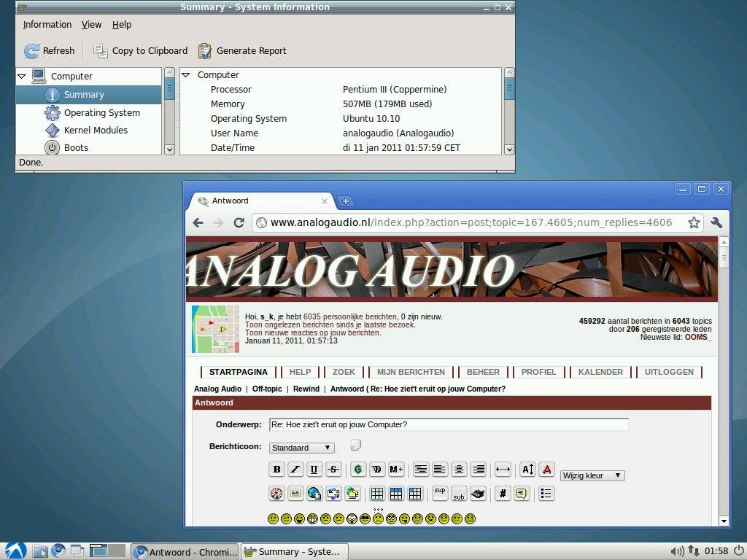Open the Off-topic breadcrumb link

pyautogui.click(x=267, y=389)
